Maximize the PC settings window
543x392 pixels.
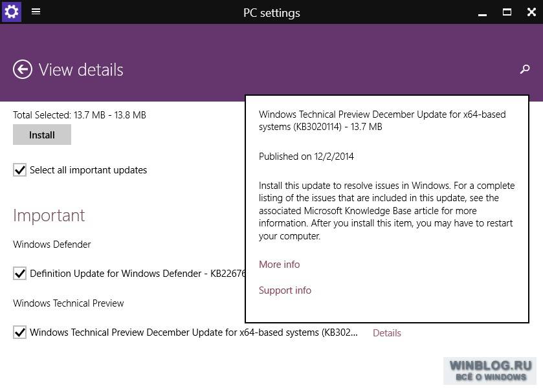click(x=507, y=12)
